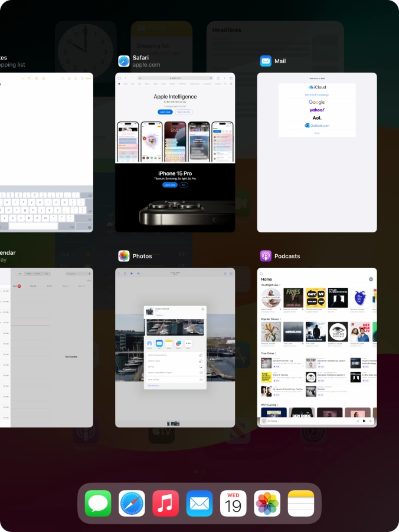Tap the Safari compass icon in the dock

[x=132, y=504]
